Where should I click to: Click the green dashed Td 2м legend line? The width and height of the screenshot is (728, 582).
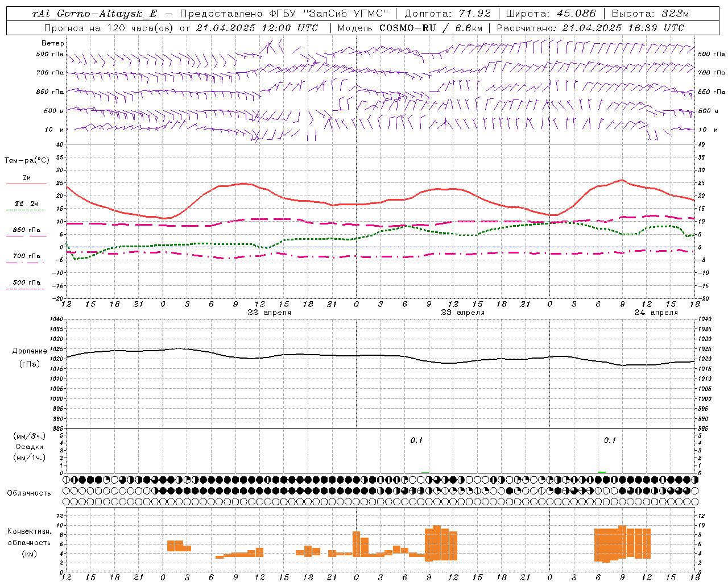pyautogui.click(x=26, y=210)
